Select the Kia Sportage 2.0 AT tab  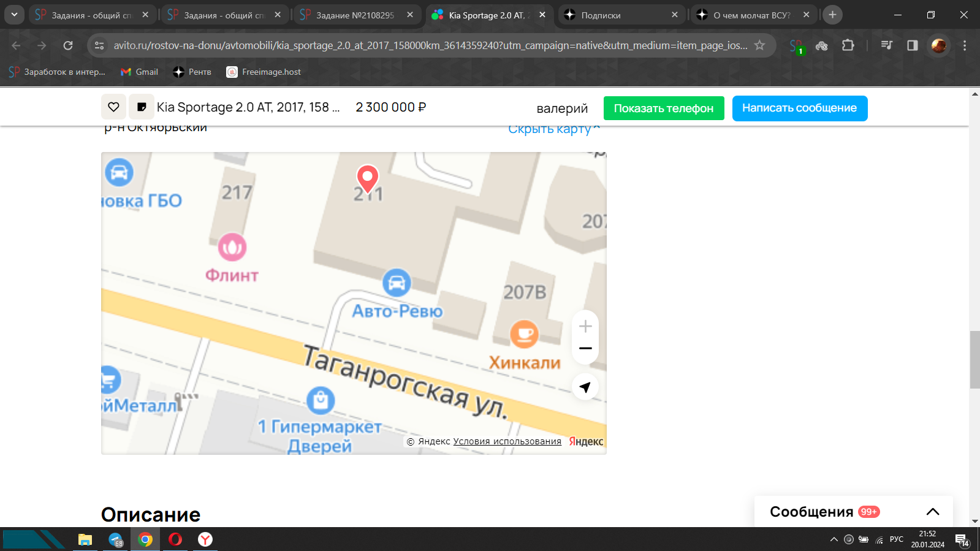(489, 15)
